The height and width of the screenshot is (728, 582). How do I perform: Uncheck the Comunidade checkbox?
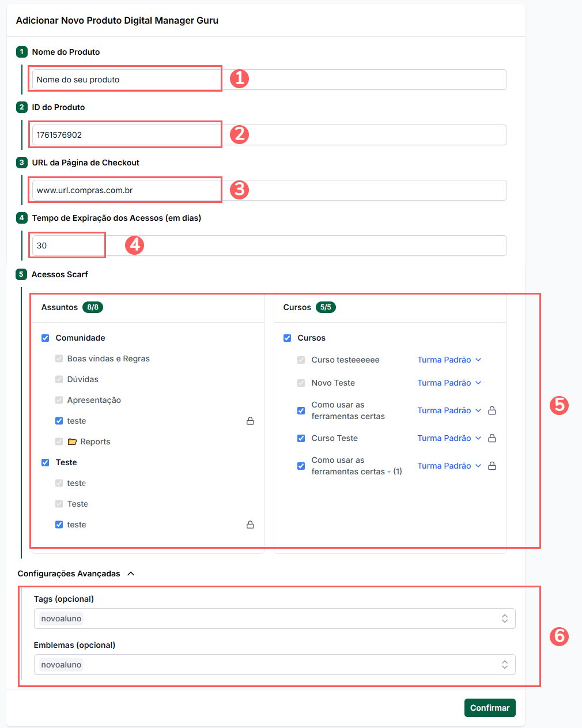(46, 338)
